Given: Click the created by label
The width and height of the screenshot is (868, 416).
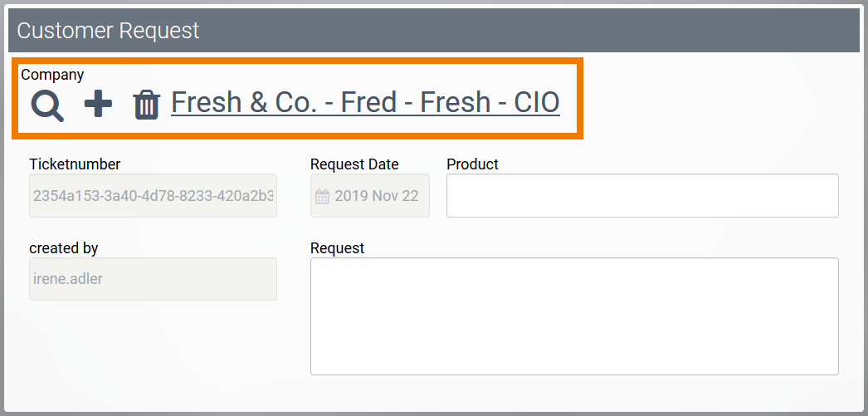Looking at the screenshot, I should [63, 248].
